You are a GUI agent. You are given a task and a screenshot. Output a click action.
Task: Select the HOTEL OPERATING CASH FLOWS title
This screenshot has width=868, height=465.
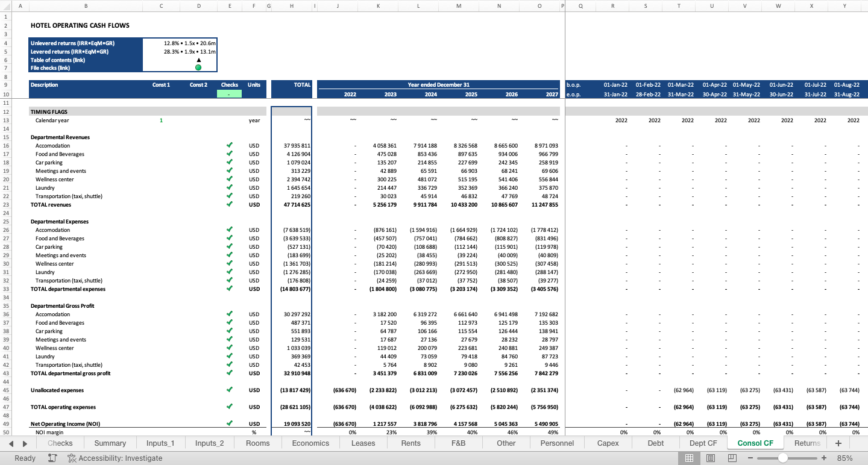[80, 25]
